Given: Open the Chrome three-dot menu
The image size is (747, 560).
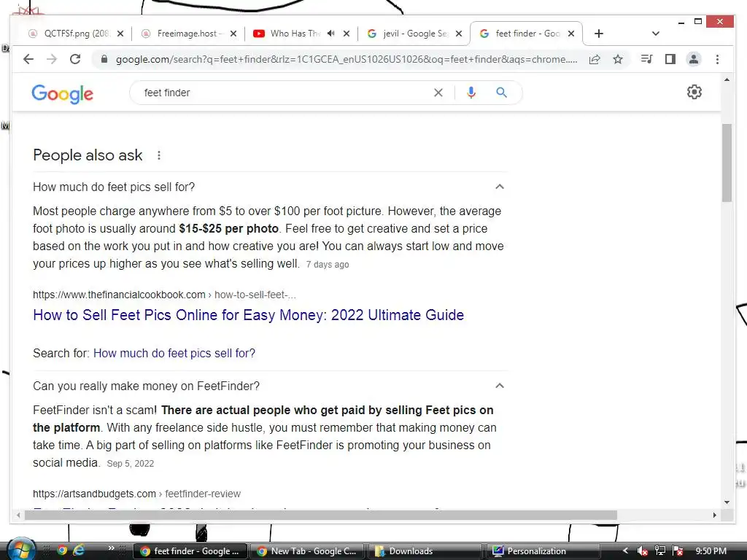Looking at the screenshot, I should pyautogui.click(x=718, y=60).
